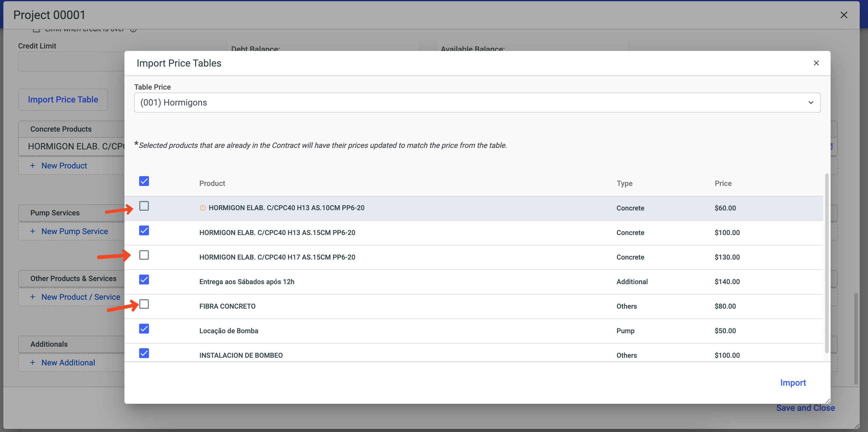Close the Project 00001 window

pyautogui.click(x=843, y=15)
